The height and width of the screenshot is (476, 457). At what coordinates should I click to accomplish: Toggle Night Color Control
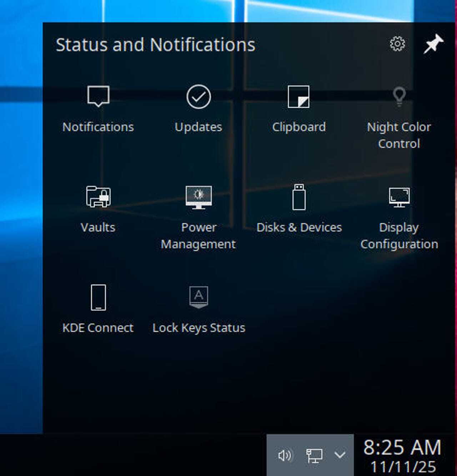coord(399,97)
